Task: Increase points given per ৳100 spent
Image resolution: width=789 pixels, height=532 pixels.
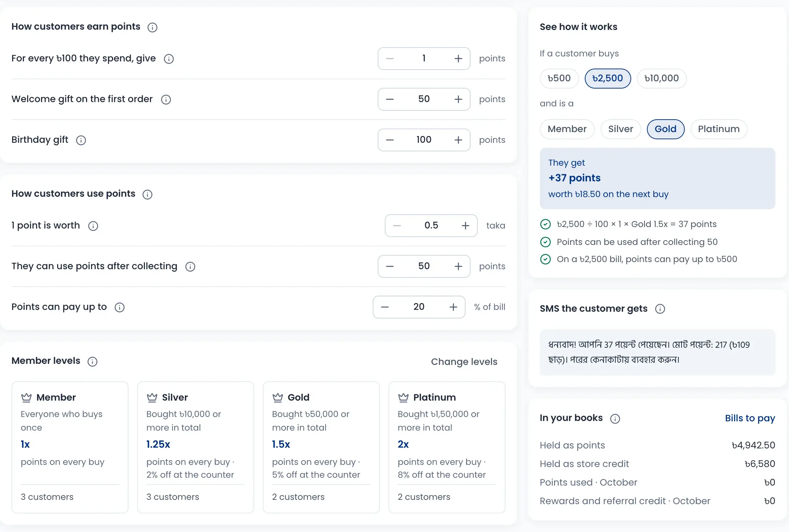Action: point(458,59)
